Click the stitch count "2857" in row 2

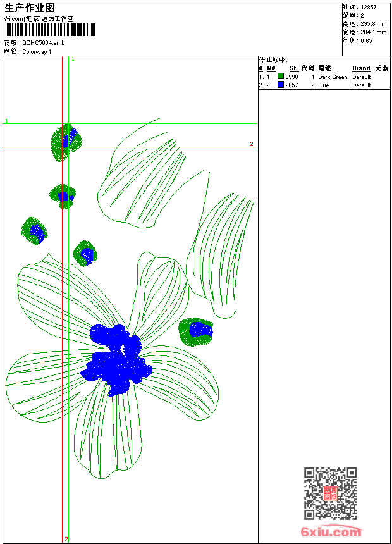(291, 85)
